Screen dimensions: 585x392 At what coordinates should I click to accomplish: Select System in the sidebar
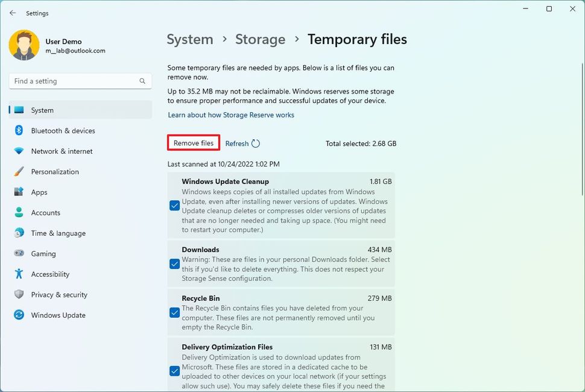[x=42, y=110]
